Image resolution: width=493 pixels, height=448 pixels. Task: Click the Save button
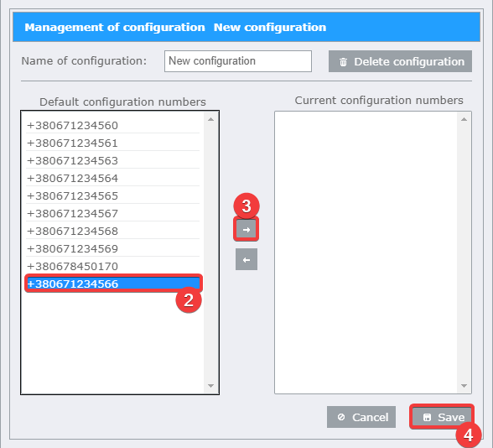pyautogui.click(x=442, y=417)
